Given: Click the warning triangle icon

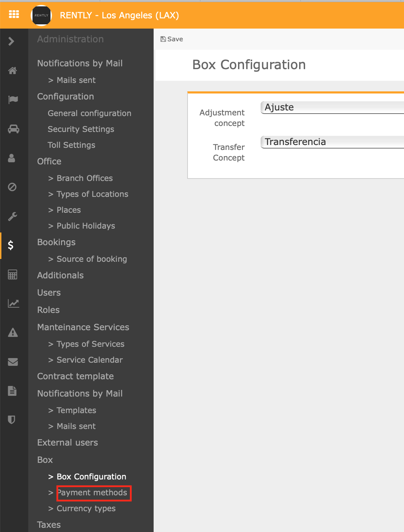Looking at the screenshot, I should (13, 332).
